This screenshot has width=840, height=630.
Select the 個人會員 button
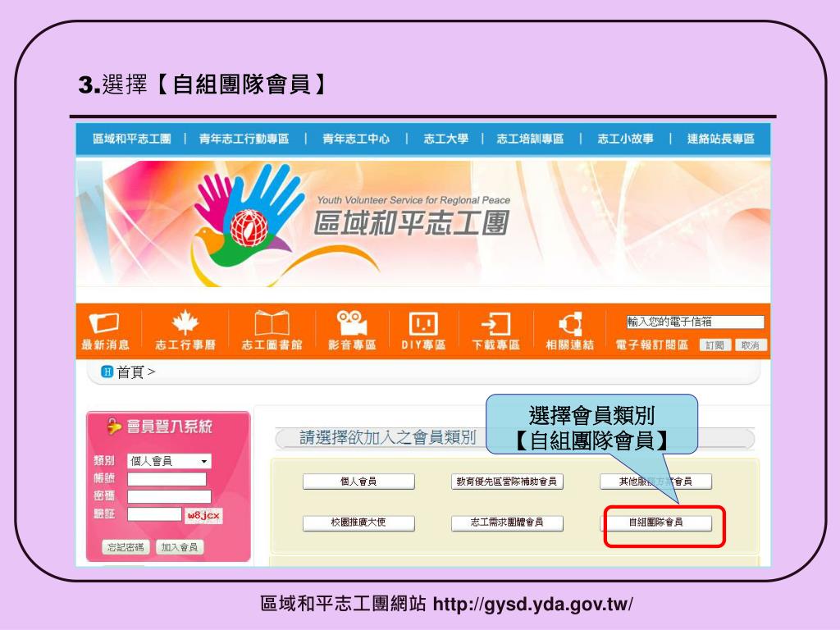[x=358, y=482]
